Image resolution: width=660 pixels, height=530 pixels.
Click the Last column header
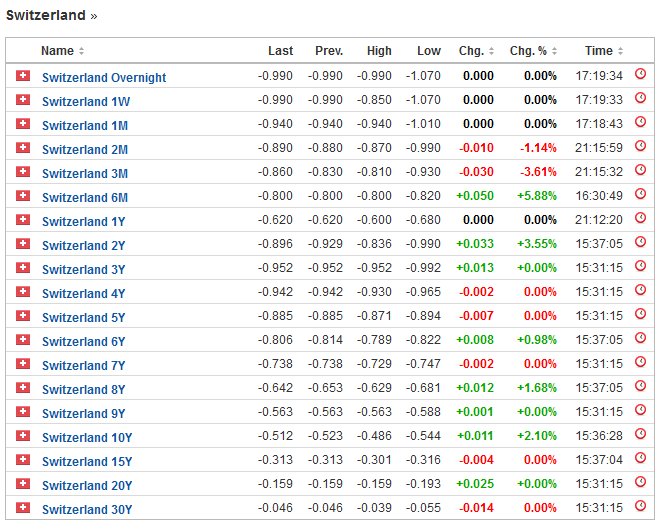280,51
